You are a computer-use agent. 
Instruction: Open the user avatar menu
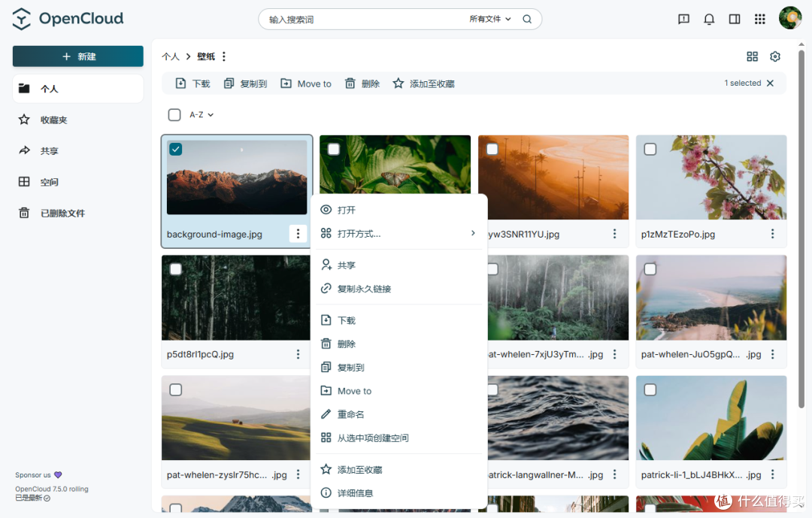790,18
